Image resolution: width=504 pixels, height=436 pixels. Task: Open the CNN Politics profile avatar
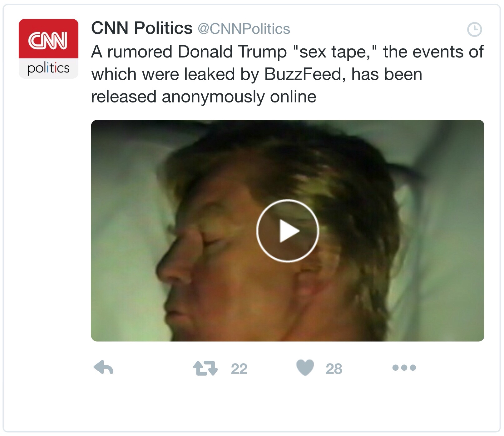tap(48, 49)
